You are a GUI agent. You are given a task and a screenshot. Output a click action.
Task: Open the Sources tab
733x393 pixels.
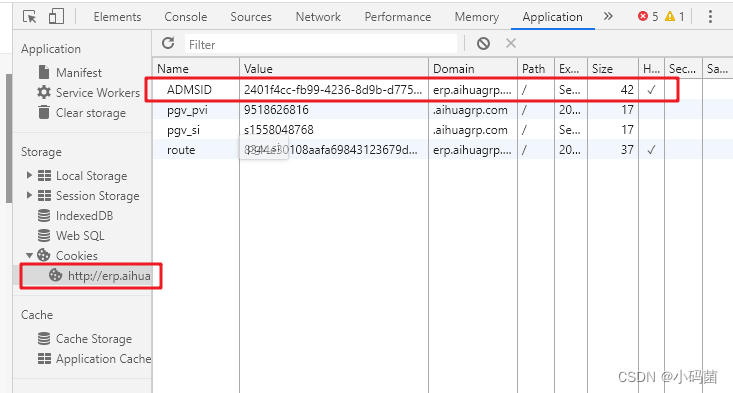(251, 17)
